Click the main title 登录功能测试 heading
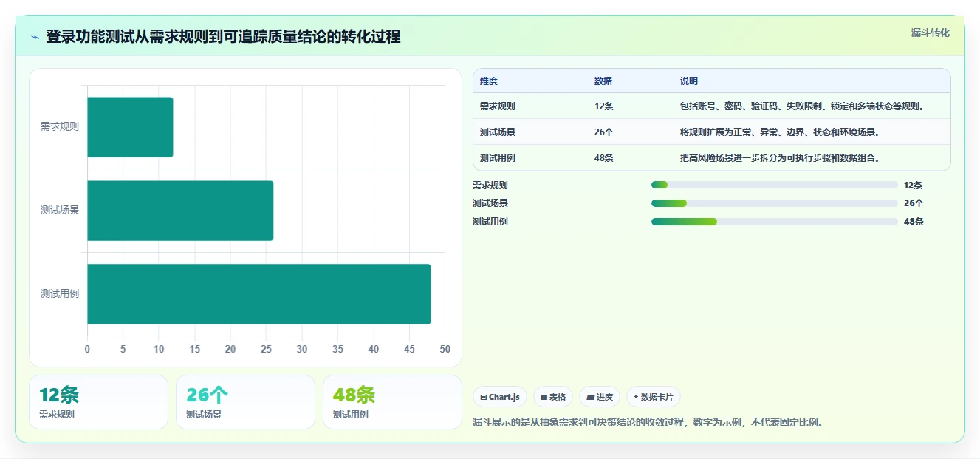Screen dimensions: 980x459 tap(224, 37)
